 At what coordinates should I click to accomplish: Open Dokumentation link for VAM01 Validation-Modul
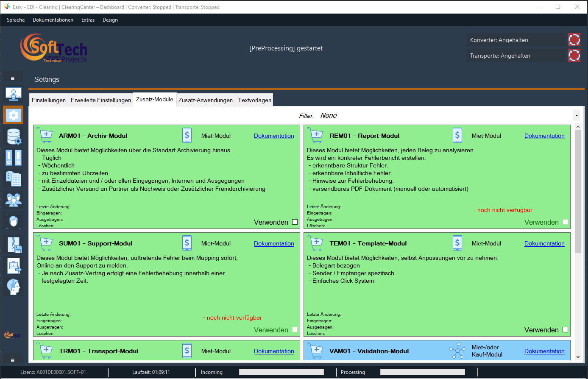click(x=544, y=351)
